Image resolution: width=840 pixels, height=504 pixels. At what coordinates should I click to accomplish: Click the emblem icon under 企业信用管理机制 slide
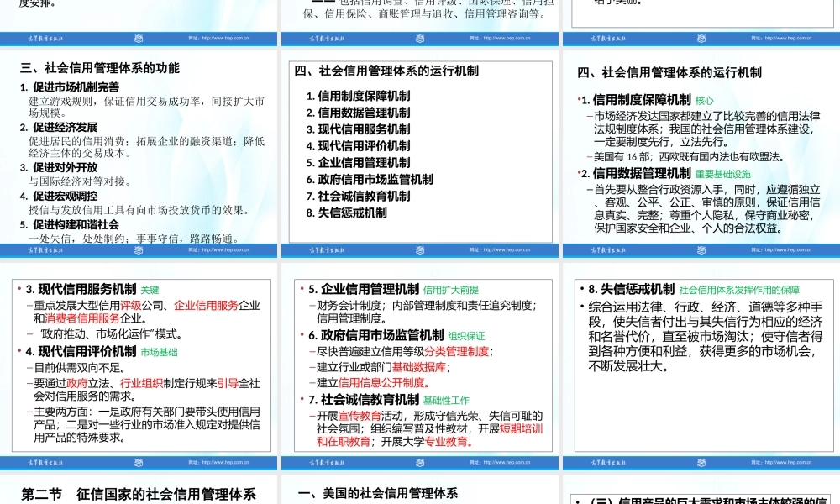pyautogui.click(x=419, y=462)
